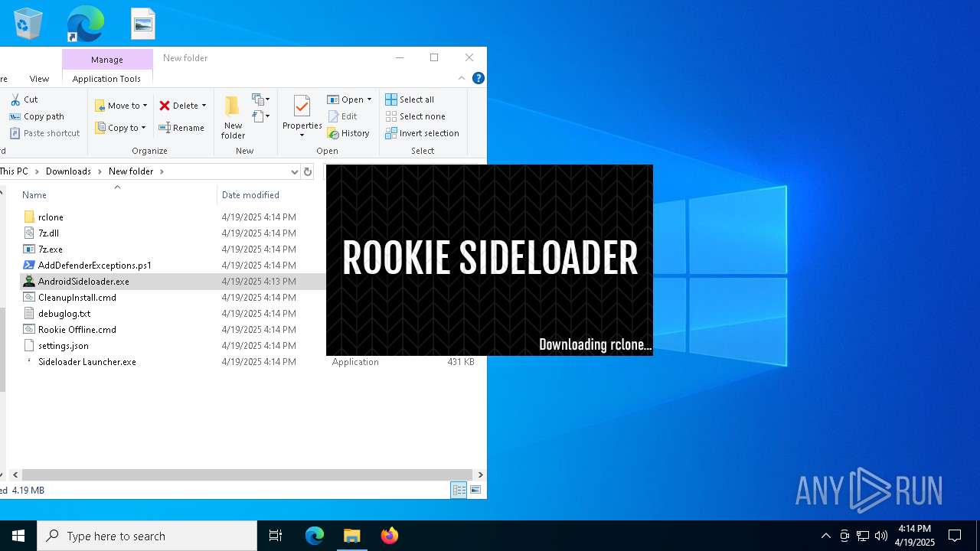
Task: Open volume control in system tray
Action: point(881,536)
